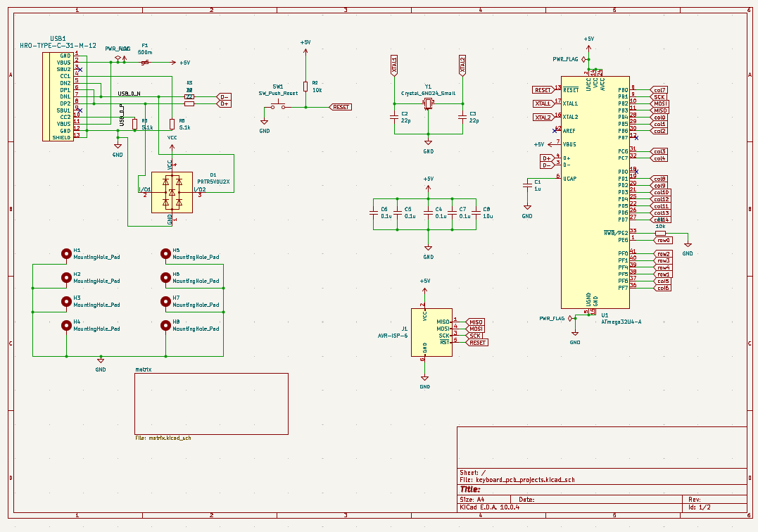Image resolution: width=758 pixels, height=532 pixels.
Task: Click the col13 label on PD6
Action: click(660, 213)
